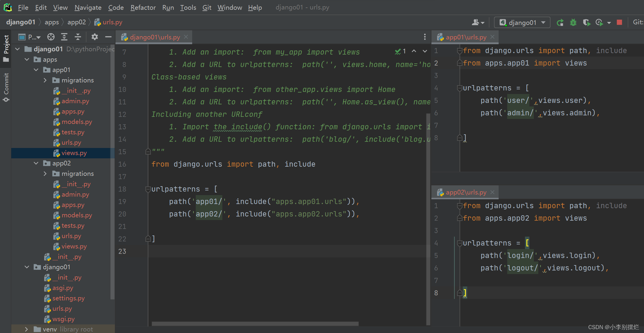Open the Refactor menu

pyautogui.click(x=143, y=7)
